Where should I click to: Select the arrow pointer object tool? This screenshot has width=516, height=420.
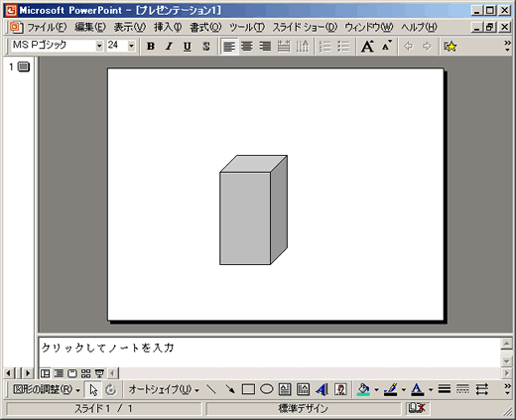coord(93,390)
